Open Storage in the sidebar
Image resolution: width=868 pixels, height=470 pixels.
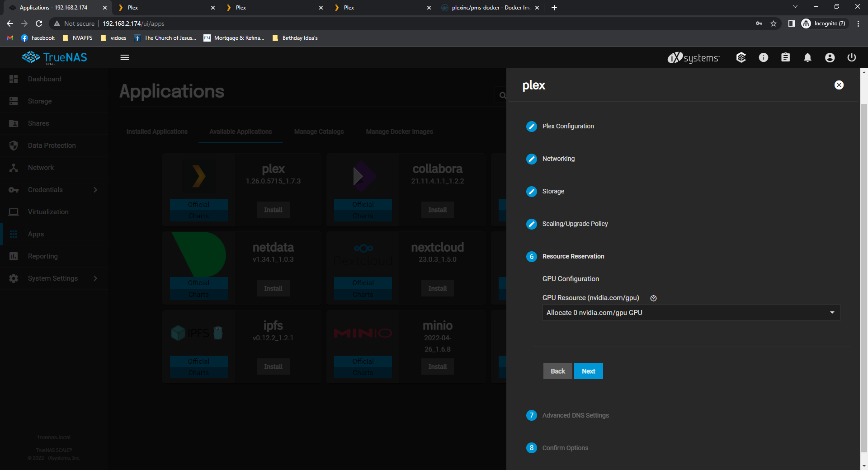click(40, 101)
